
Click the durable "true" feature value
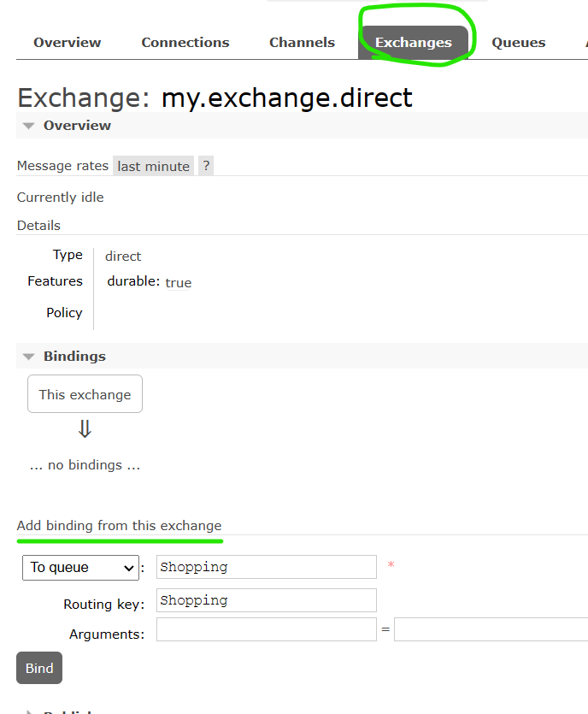click(x=178, y=283)
